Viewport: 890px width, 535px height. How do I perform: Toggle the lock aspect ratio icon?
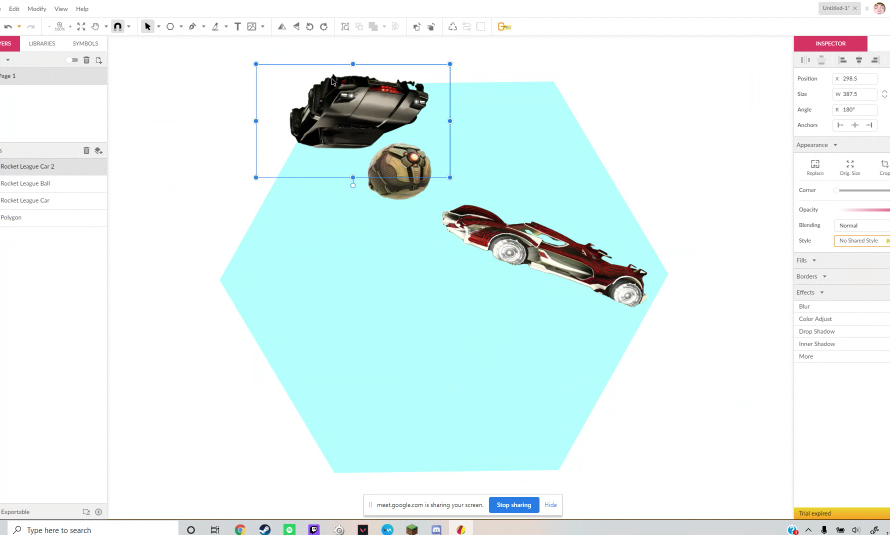coord(884,94)
